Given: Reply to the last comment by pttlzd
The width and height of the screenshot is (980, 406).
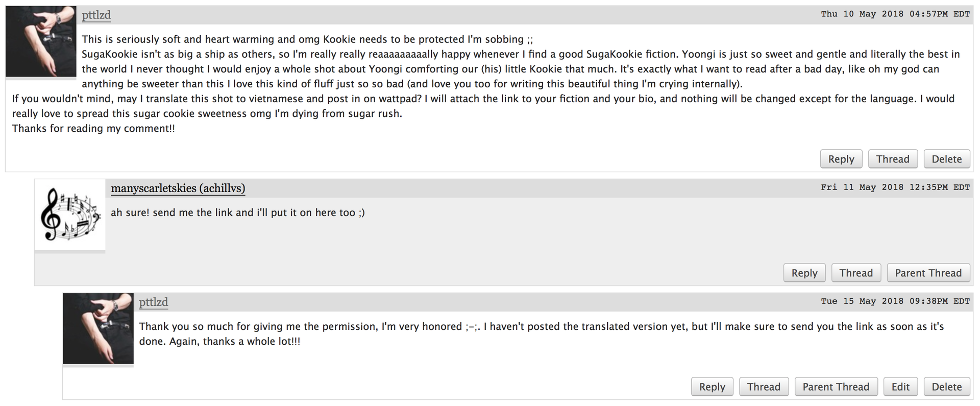Looking at the screenshot, I should pos(712,387).
